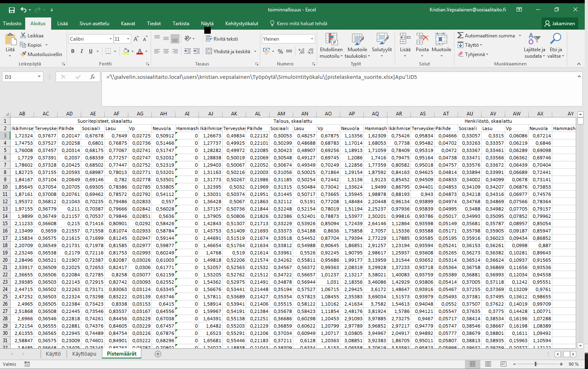Copy selection using Kopioi
The height and width of the screenshot is (369, 588).
pyautogui.click(x=31, y=45)
